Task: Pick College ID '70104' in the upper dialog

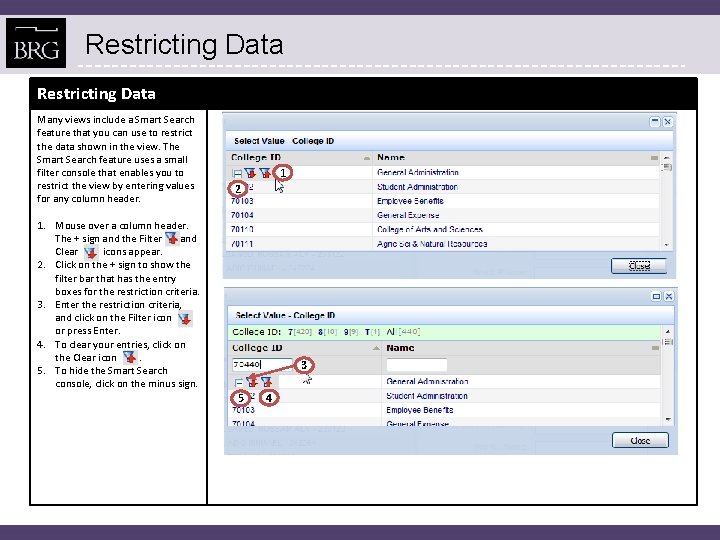Action: click(x=242, y=215)
